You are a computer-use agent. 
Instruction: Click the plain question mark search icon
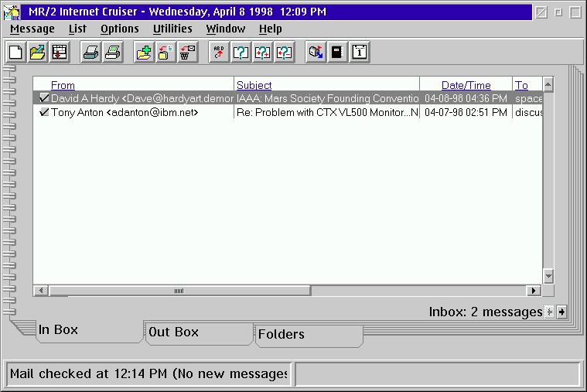point(241,52)
